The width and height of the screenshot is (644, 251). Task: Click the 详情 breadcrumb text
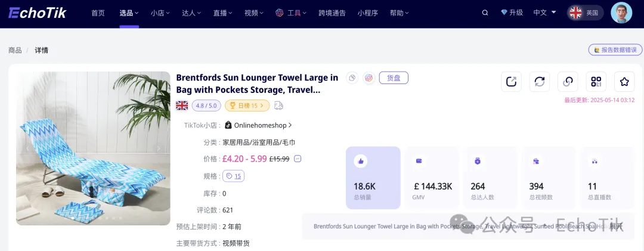click(41, 50)
